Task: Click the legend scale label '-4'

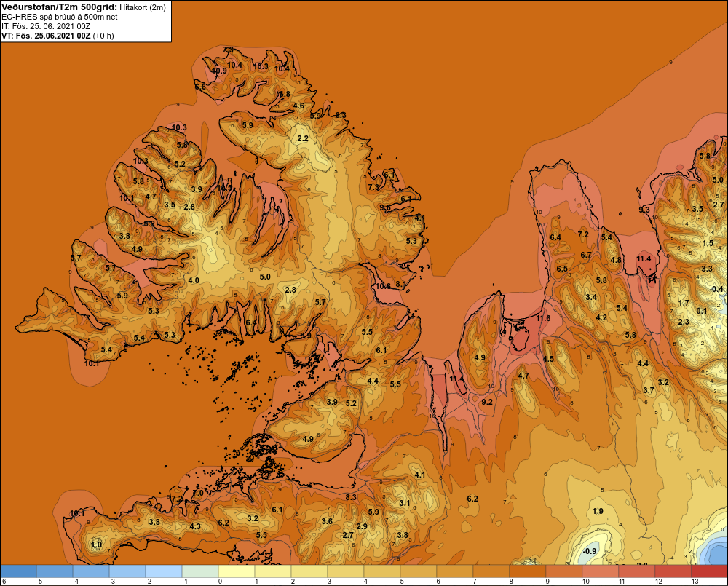Action: coord(76,582)
